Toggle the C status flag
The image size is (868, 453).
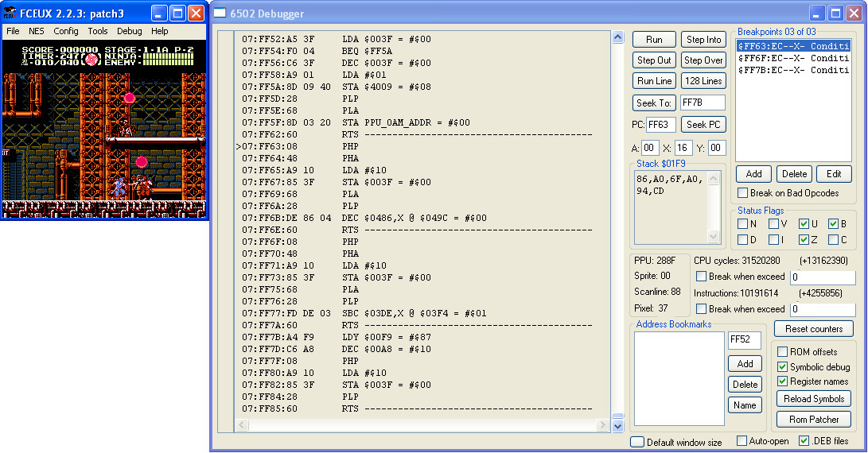(833, 239)
